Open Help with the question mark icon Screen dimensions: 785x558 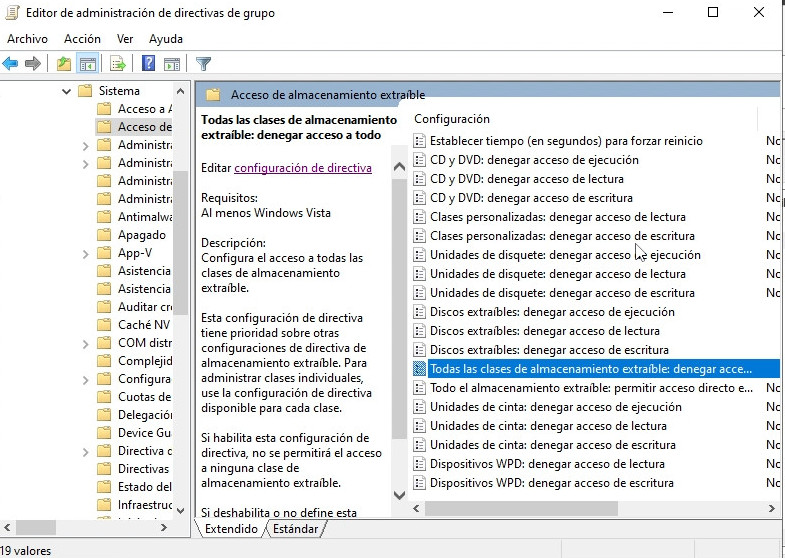click(148, 64)
